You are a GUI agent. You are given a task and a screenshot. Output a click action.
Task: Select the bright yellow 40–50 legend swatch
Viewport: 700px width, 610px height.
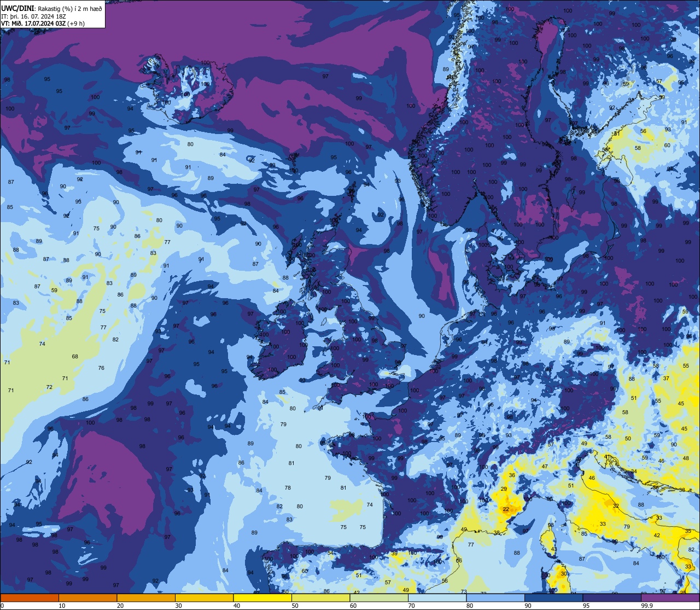(x=262, y=597)
